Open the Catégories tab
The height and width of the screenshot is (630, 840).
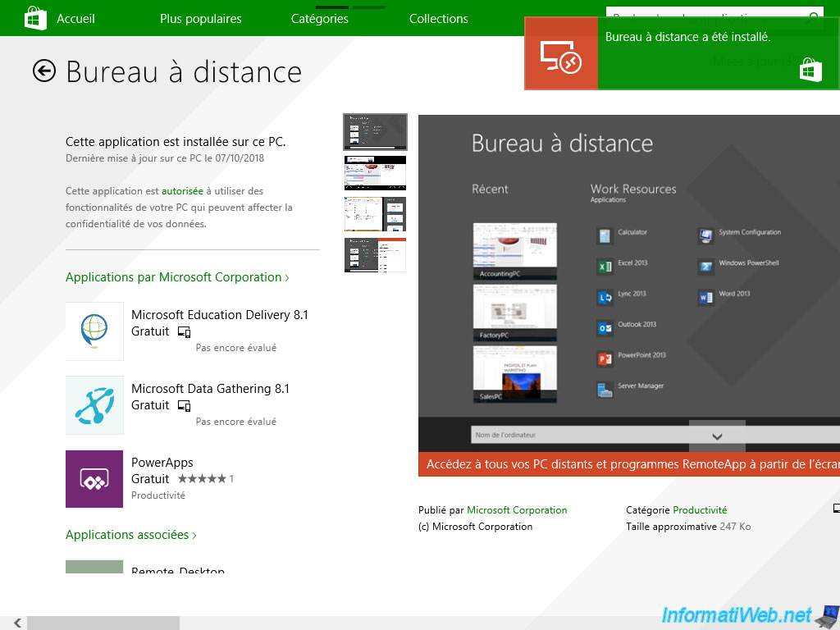[x=320, y=19]
